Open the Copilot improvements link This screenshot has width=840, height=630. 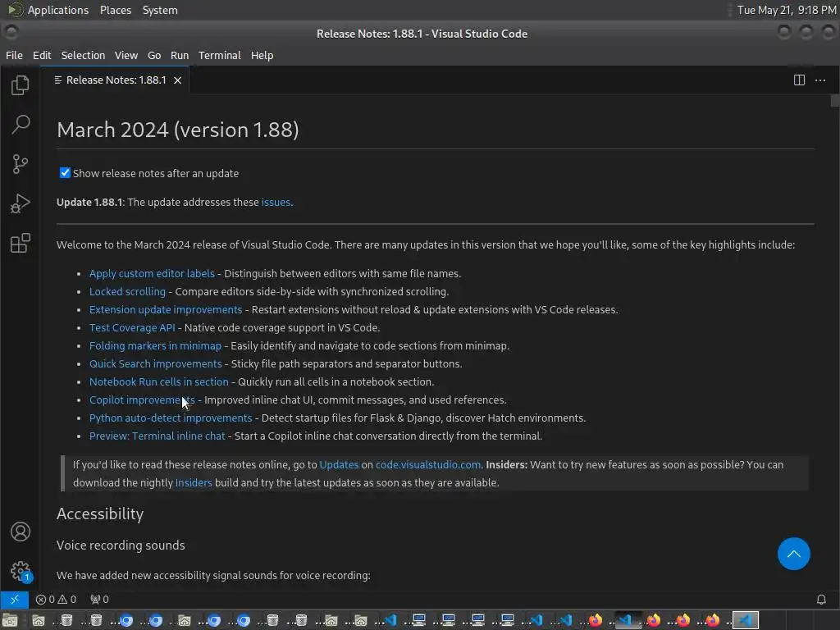142,399
